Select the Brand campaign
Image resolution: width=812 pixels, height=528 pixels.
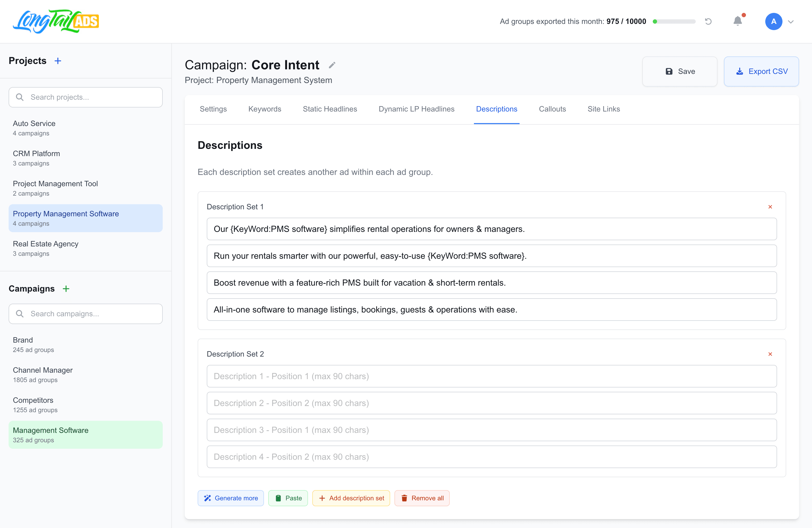coord(86,344)
